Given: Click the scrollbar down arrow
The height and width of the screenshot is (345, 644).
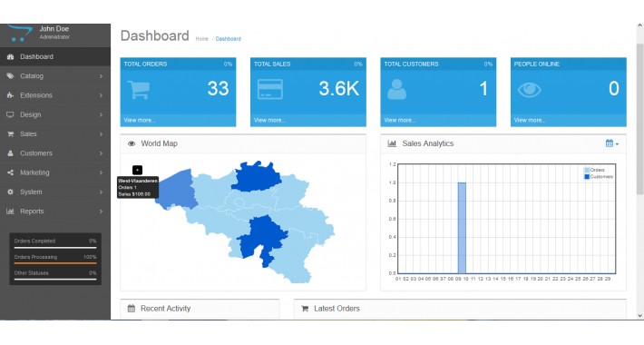Looking at the screenshot, I should pos(639,315).
